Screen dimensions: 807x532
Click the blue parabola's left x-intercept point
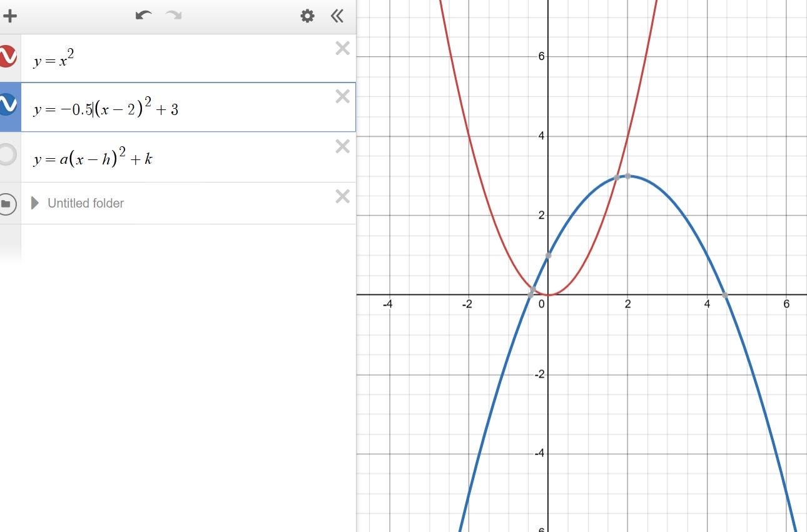click(530, 294)
